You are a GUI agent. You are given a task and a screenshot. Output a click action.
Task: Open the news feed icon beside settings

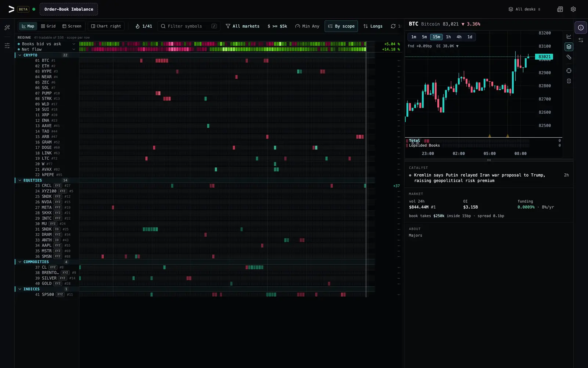pyautogui.click(x=560, y=9)
